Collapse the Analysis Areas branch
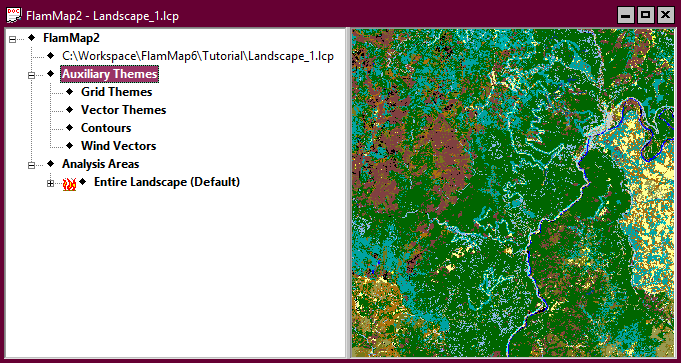Image resolution: width=681 pixels, height=363 pixels. click(31, 165)
